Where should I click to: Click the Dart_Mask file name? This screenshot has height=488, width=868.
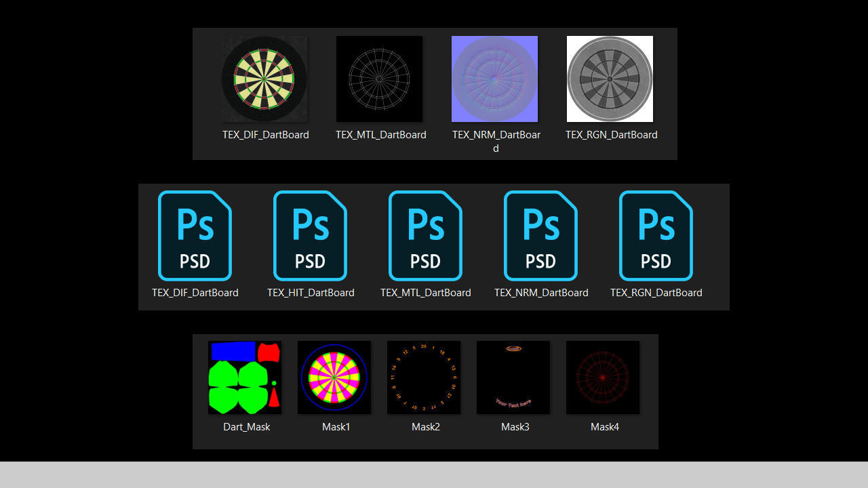click(x=247, y=427)
